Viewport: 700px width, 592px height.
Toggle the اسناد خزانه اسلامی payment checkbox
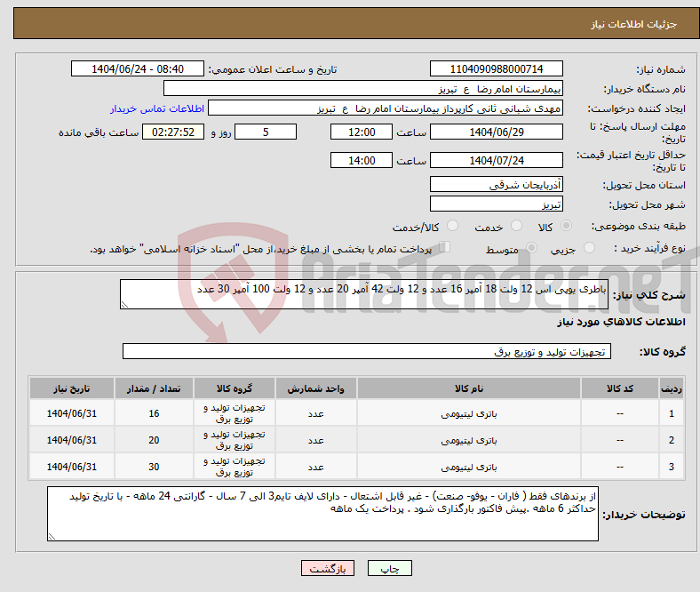(445, 248)
